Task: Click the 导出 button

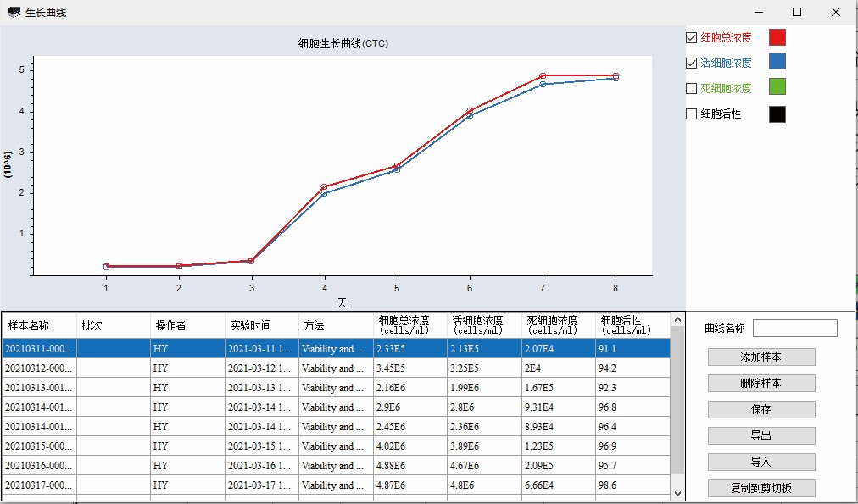Action: pos(760,436)
